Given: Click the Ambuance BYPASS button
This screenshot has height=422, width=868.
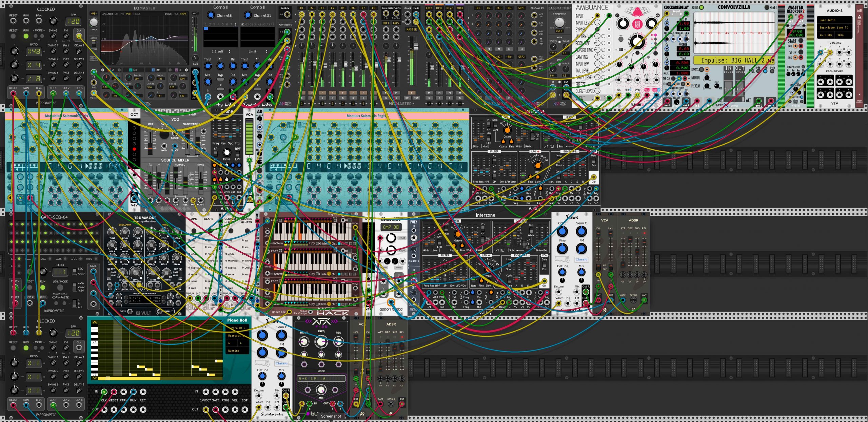Looking at the screenshot, I should click(x=597, y=29).
